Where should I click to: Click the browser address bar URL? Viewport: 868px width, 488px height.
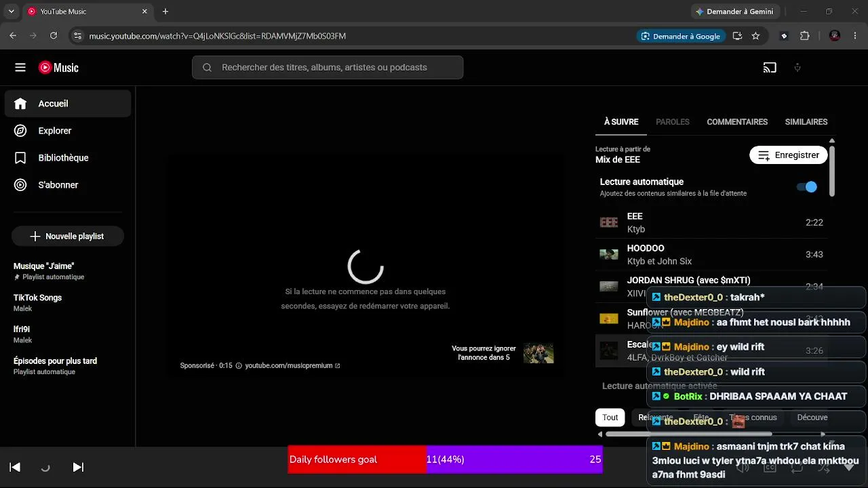click(218, 36)
